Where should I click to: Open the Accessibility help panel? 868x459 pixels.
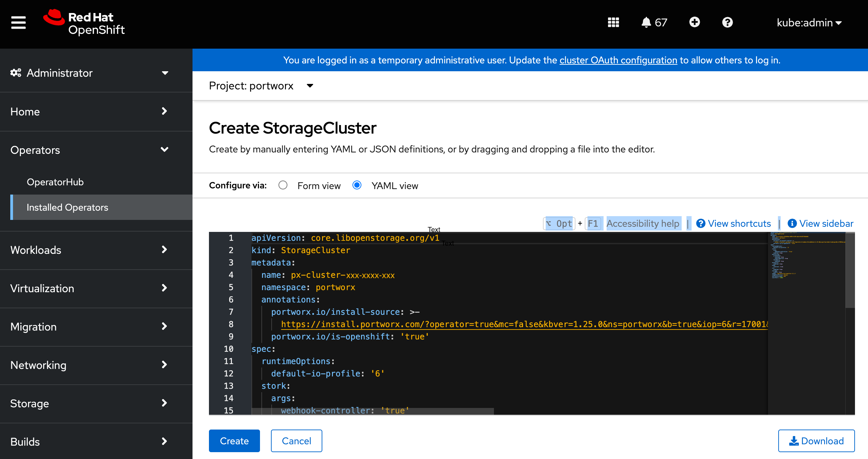[643, 223]
